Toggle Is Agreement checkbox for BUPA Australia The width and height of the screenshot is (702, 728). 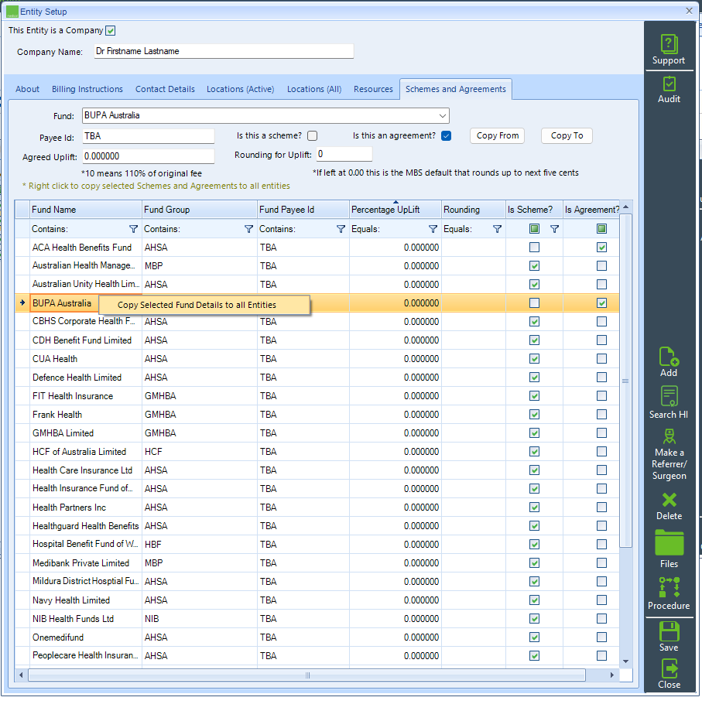(x=601, y=303)
